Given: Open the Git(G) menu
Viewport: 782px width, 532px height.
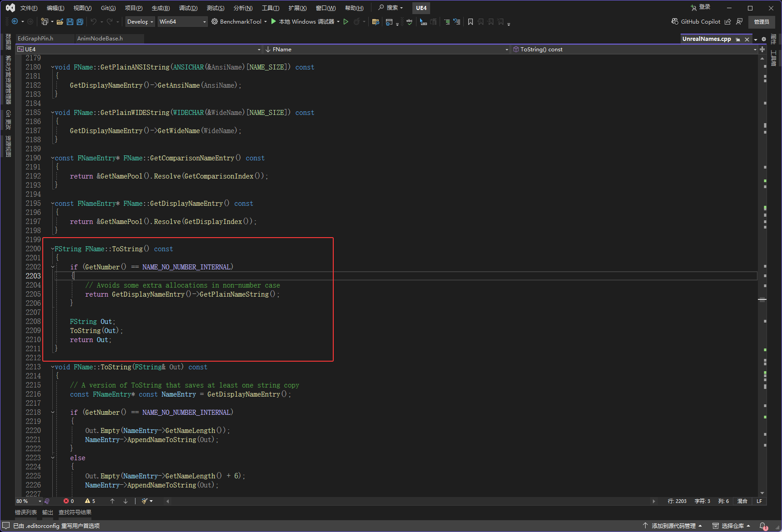Looking at the screenshot, I should pos(108,8).
